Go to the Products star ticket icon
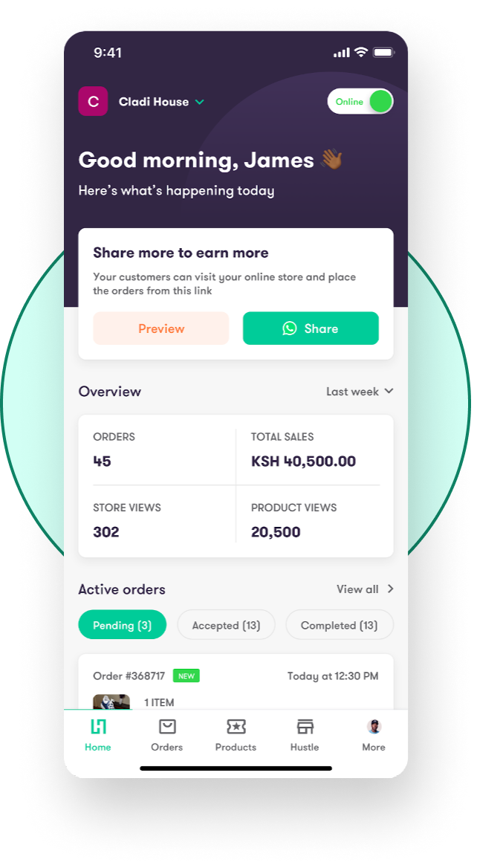Viewport: 477px width, 868px height. pos(236,727)
